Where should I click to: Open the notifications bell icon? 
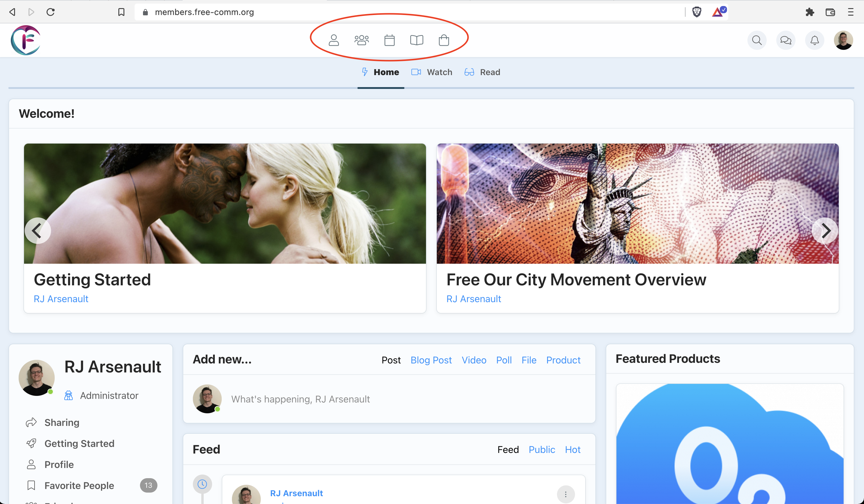click(x=814, y=41)
